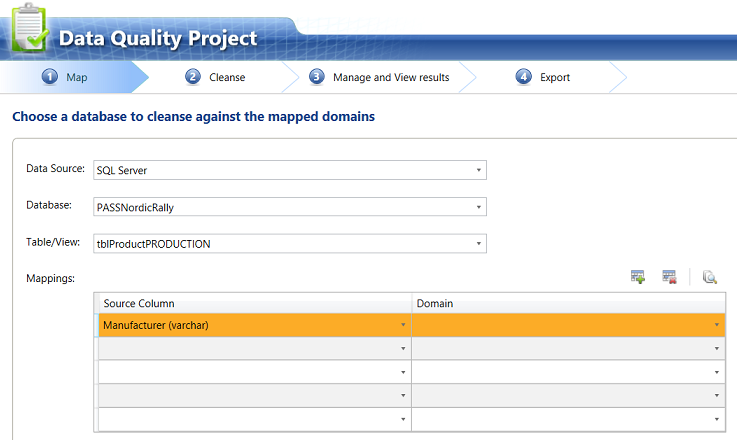This screenshot has height=440, width=737.
Task: Switch to Manage and View results step
Action: tap(391, 77)
